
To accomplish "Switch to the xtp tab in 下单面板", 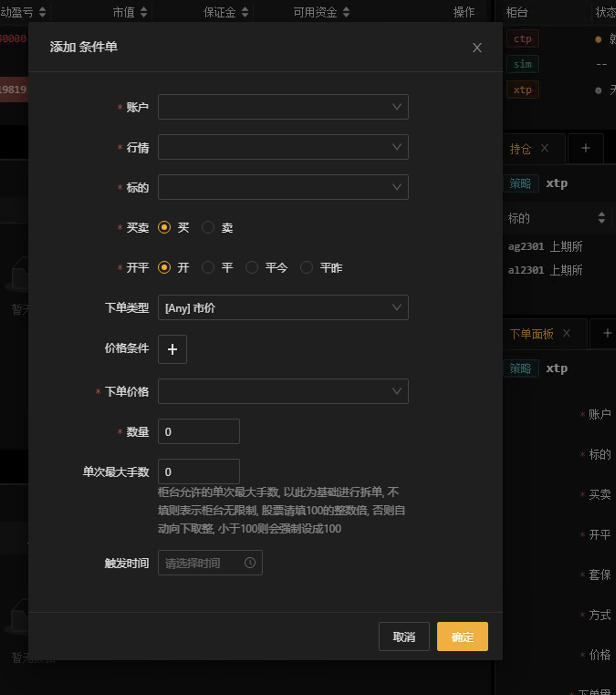I will 557,368.
